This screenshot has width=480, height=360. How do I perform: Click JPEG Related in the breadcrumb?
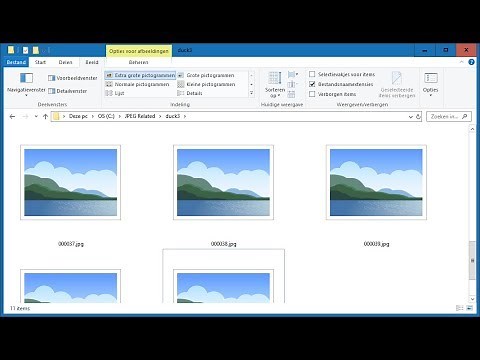coord(140,116)
